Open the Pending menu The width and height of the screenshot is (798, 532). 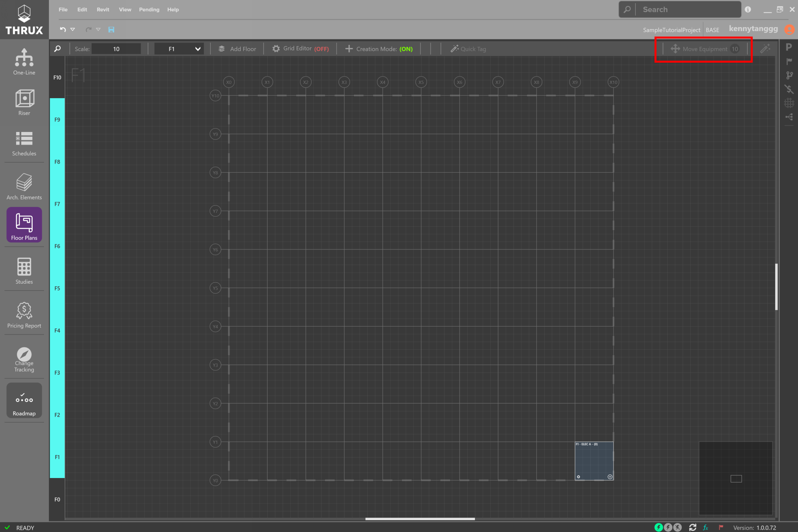pyautogui.click(x=149, y=9)
